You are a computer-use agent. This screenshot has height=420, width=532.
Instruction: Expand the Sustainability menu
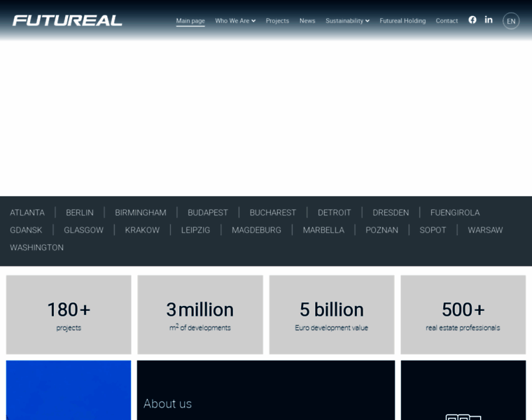point(347,21)
